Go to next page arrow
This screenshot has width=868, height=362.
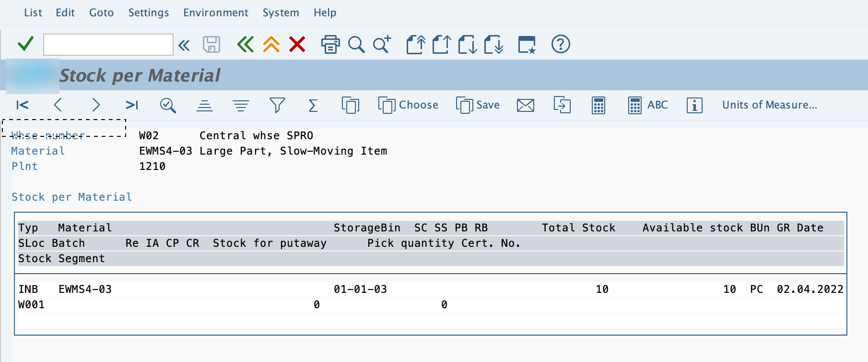click(x=96, y=105)
